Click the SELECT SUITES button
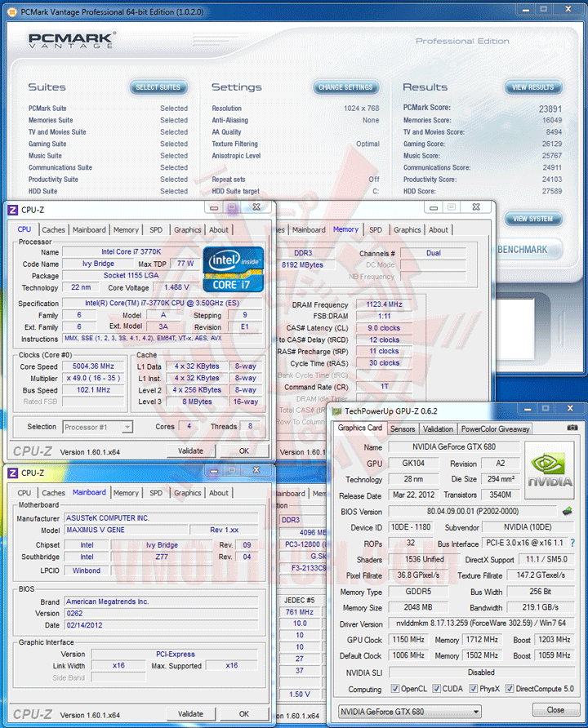 coord(158,87)
